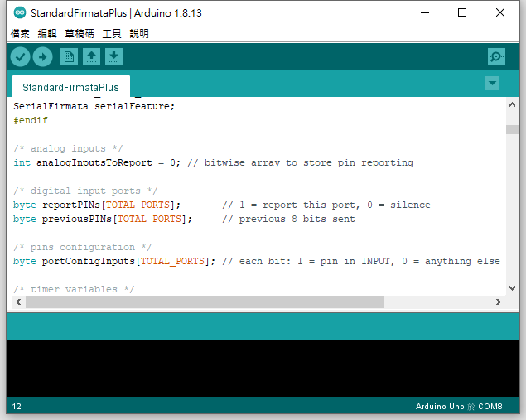The height and width of the screenshot is (420, 526).
Task: Click TOTAL_PORTS in the portConfigInputs line
Action: (172, 261)
